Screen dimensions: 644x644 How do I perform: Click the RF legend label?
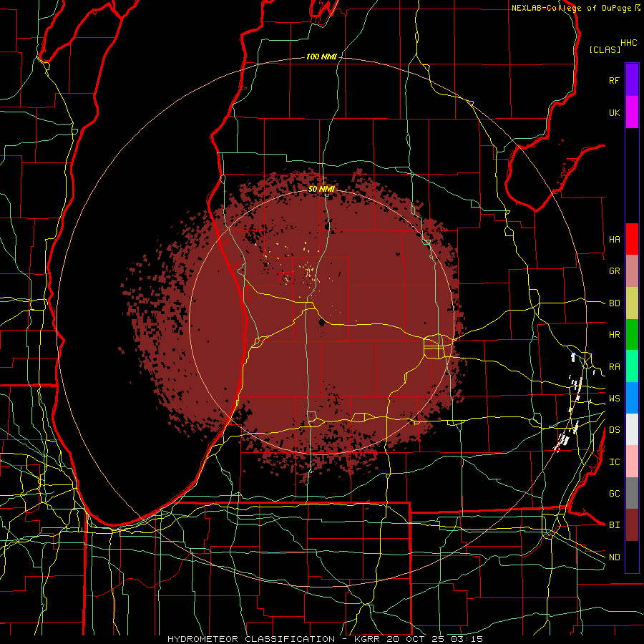coord(614,80)
